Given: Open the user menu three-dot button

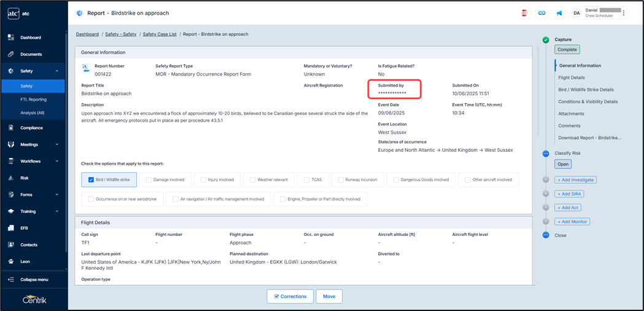Looking at the screenshot, I should coord(624,13).
